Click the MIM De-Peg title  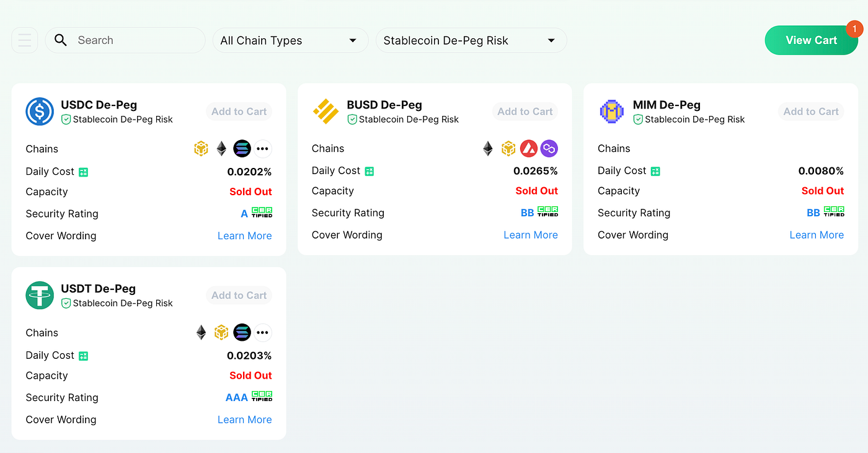pyautogui.click(x=666, y=105)
